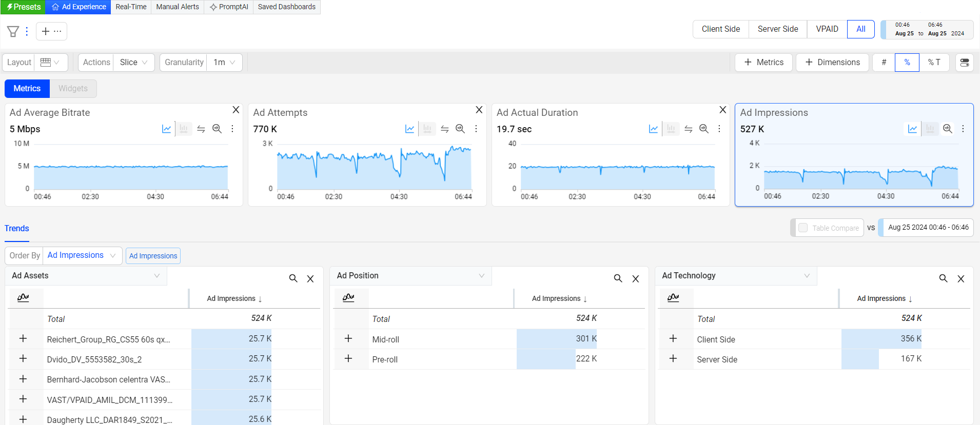
Task: Select line chart icon in Ad Average Bitrate
Action: [166, 129]
